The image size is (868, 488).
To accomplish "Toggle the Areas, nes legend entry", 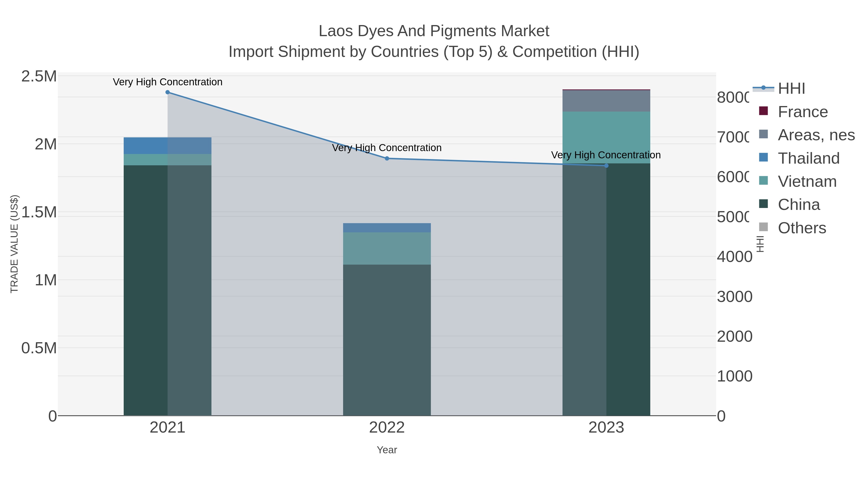I will 807,135.
